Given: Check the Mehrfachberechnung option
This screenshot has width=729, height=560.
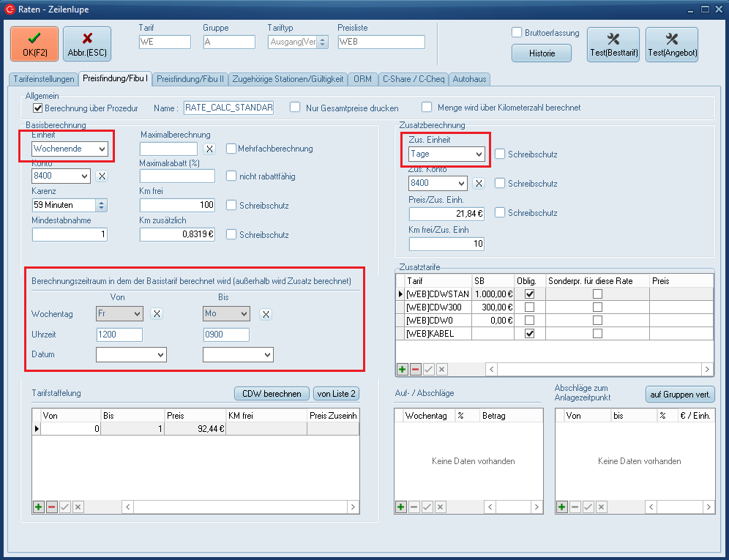Looking at the screenshot, I should [x=231, y=149].
